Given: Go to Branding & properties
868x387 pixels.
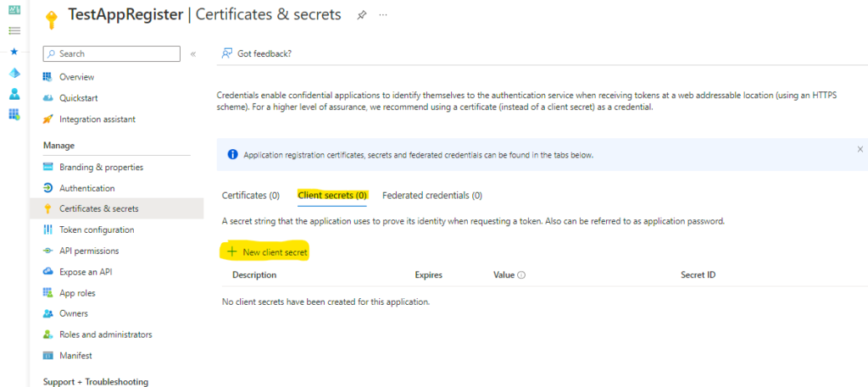Looking at the screenshot, I should click(x=101, y=168).
